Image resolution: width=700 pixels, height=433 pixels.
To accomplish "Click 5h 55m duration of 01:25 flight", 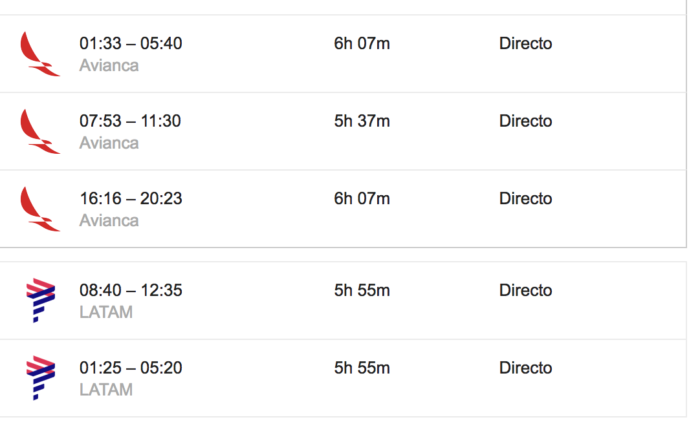I will (362, 368).
